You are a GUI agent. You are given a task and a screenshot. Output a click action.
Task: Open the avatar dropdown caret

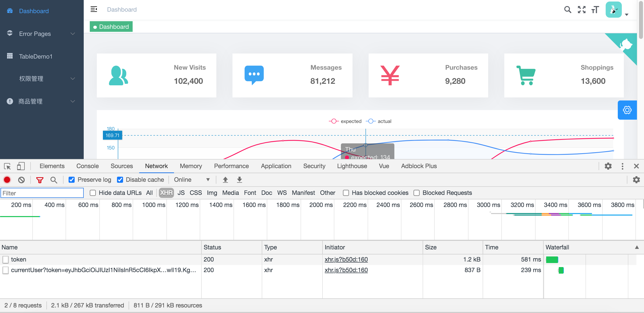pyautogui.click(x=627, y=15)
